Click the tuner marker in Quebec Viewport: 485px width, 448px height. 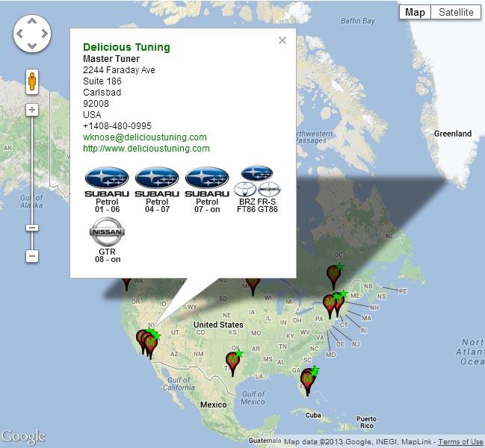(334, 276)
